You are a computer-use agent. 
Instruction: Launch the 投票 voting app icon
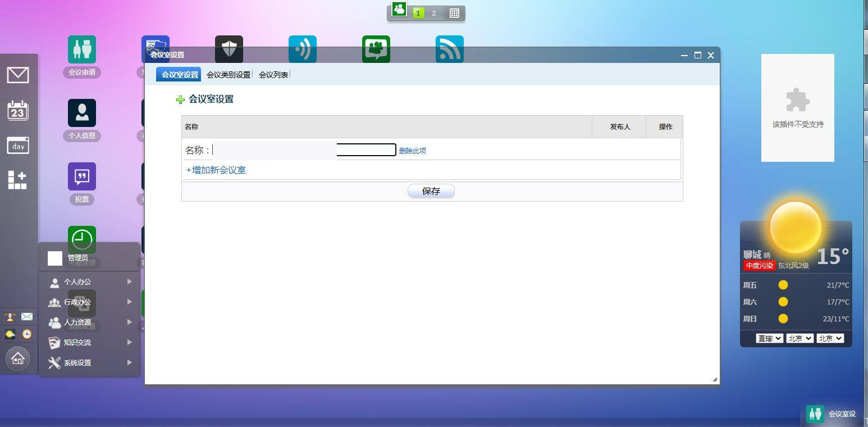81,176
